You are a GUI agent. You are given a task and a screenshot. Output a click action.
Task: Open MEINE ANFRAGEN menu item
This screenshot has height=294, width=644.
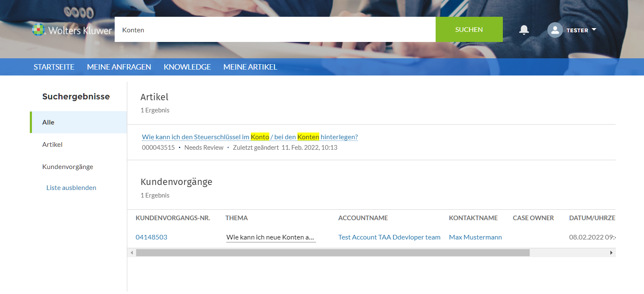(x=119, y=67)
